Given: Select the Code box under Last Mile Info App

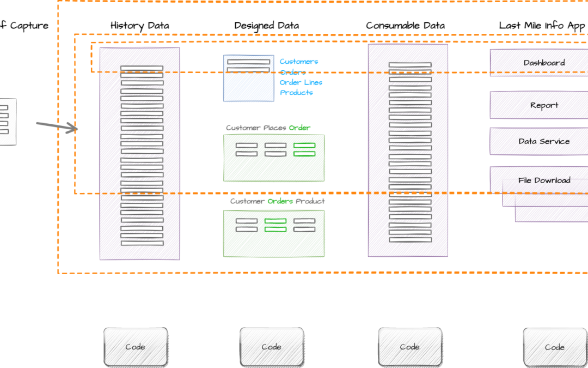Looking at the screenshot, I should click(554, 347).
